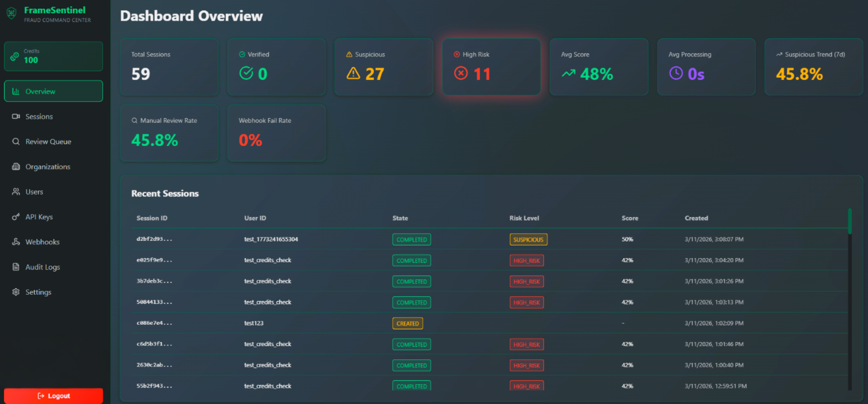Click the Settings gear icon

click(16, 292)
